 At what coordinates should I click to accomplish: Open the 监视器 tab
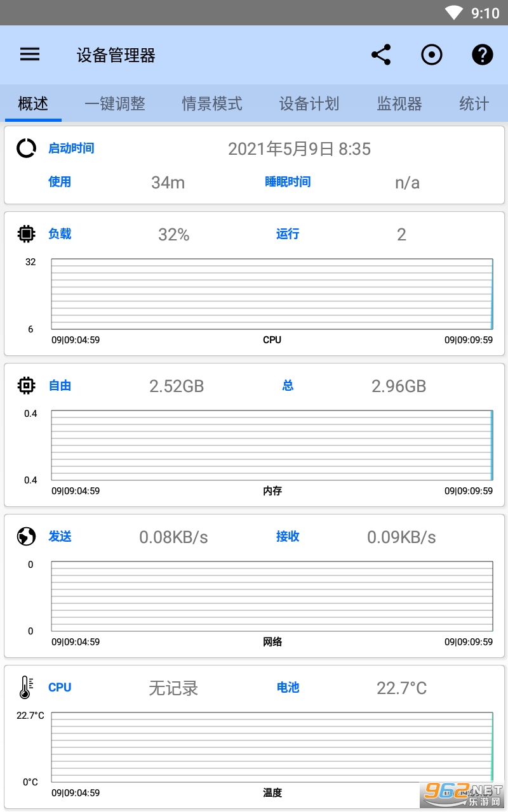pyautogui.click(x=399, y=103)
